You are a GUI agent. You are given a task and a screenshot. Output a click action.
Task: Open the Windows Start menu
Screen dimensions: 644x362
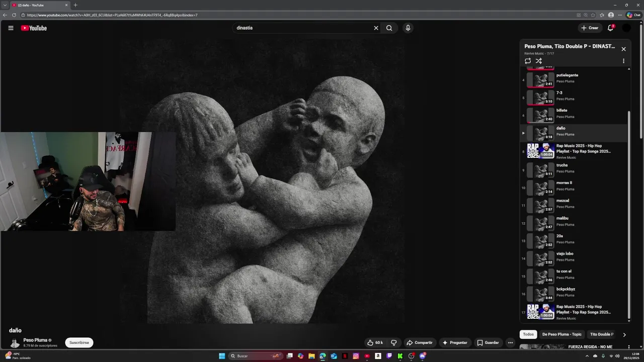[222, 356]
